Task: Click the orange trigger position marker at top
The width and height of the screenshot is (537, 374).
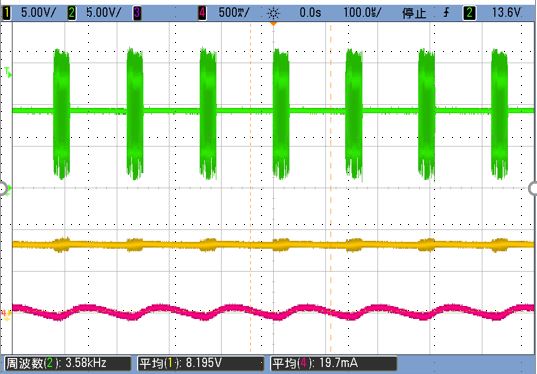Action: [273, 24]
